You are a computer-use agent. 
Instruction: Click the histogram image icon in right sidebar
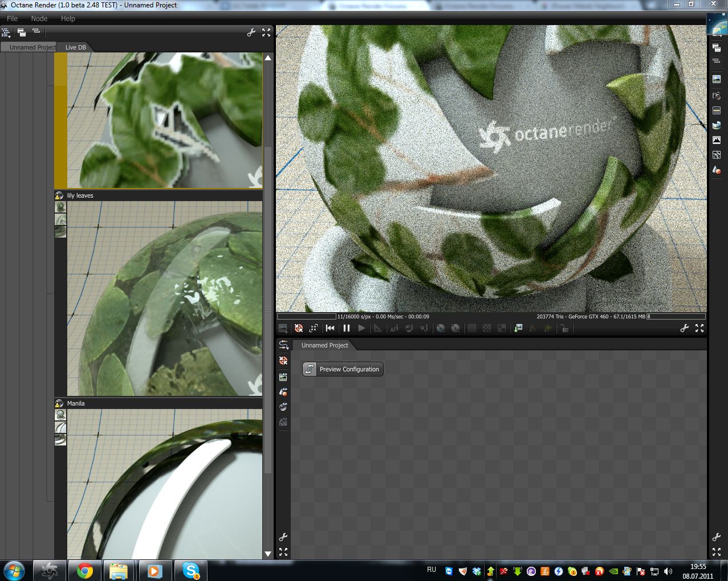717,140
